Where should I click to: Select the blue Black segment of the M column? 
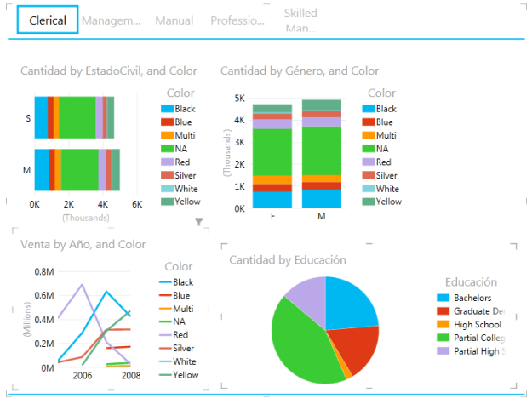(322, 199)
